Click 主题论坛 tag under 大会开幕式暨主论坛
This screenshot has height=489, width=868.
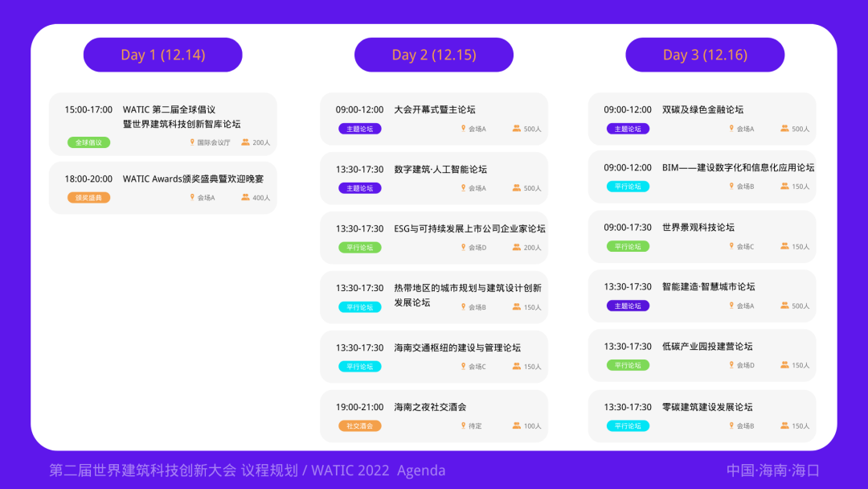point(360,129)
